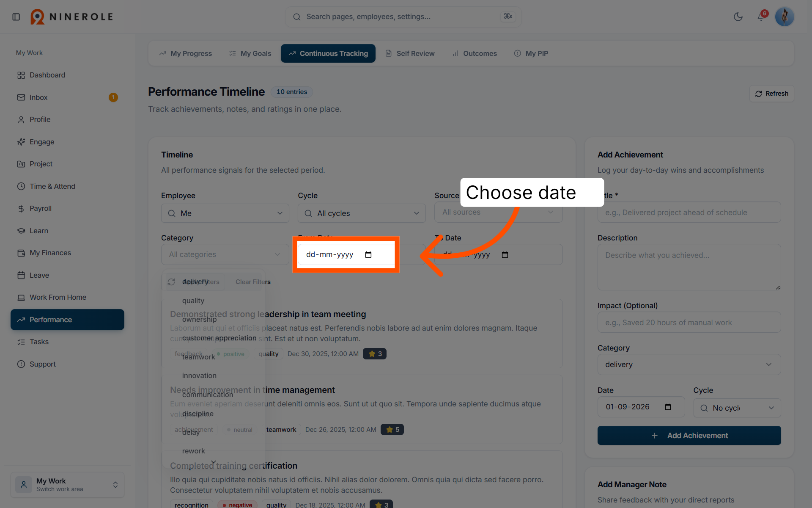Open Project section
This screenshot has height=508, width=812.
point(68,164)
